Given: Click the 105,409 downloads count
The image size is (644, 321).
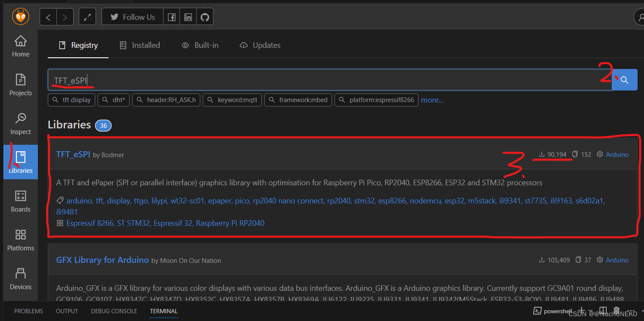Looking at the screenshot, I should [554, 260].
